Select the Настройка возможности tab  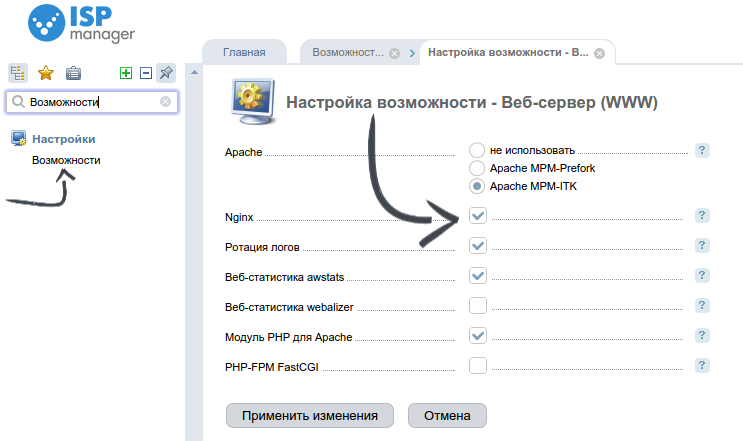pos(508,52)
